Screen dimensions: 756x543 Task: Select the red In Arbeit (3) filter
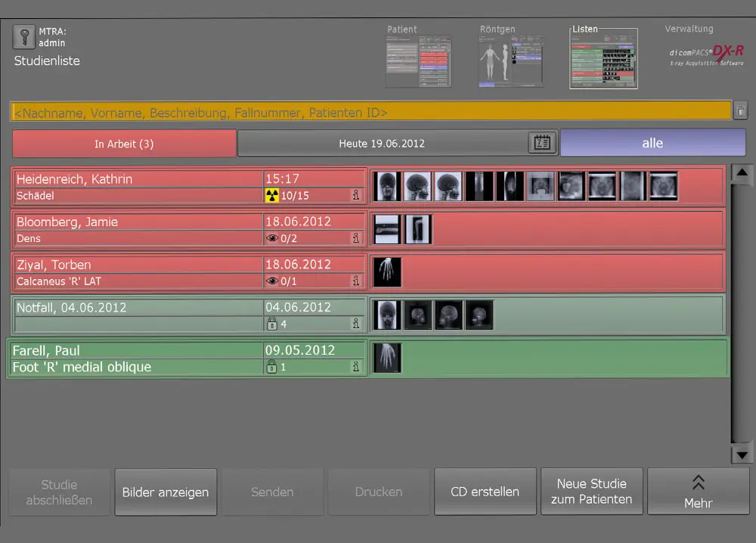click(x=124, y=144)
